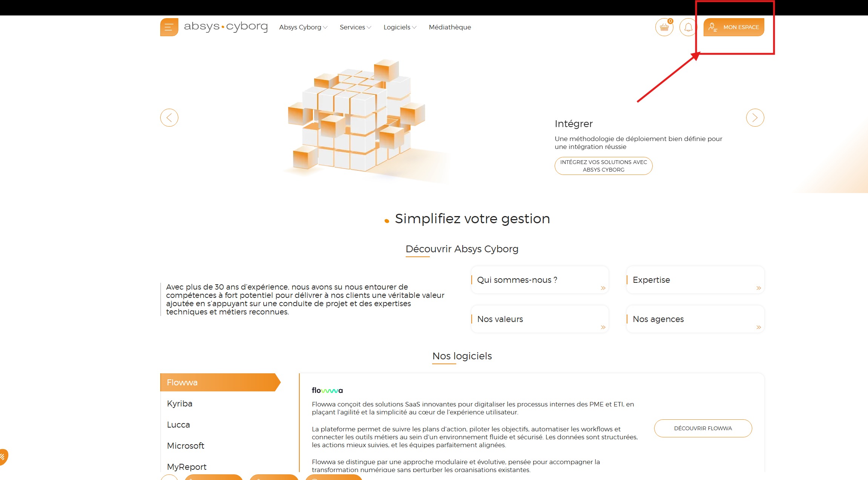
Task: Click the DÉCOUVRIR FLOWWA button
Action: [703, 428]
